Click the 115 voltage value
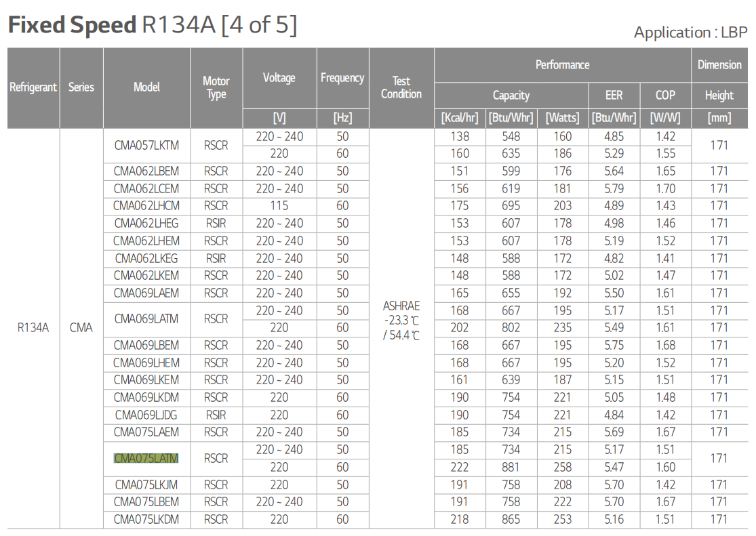Image resolution: width=756 pixels, height=536 pixels. click(x=279, y=206)
